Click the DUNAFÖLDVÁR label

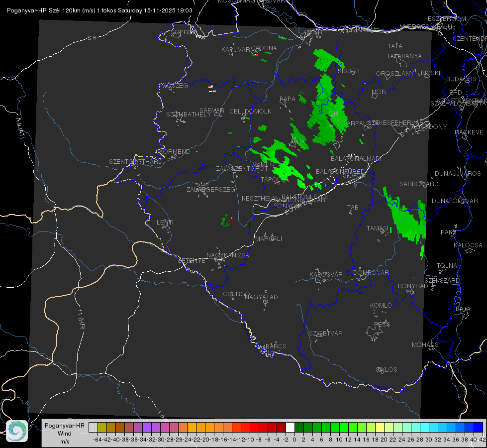pos(455,201)
